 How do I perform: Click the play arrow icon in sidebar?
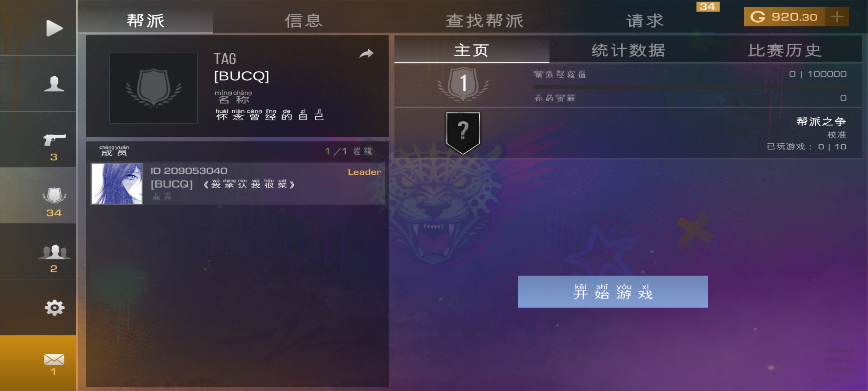click(54, 28)
